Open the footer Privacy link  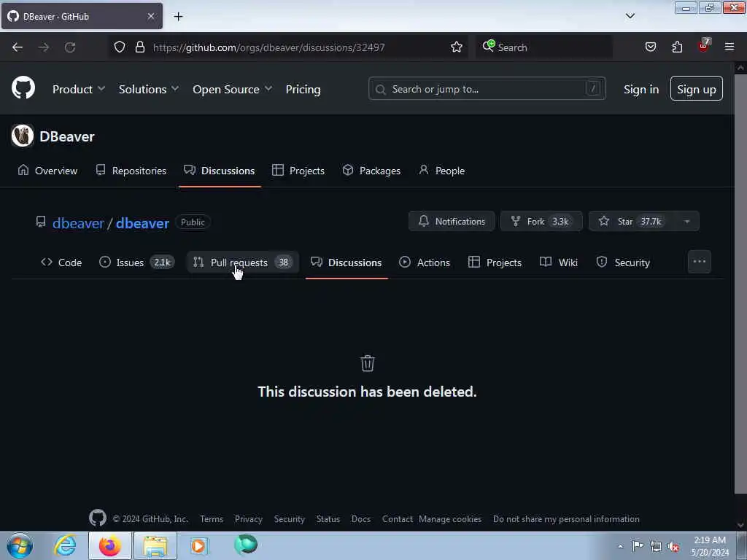[248, 518]
